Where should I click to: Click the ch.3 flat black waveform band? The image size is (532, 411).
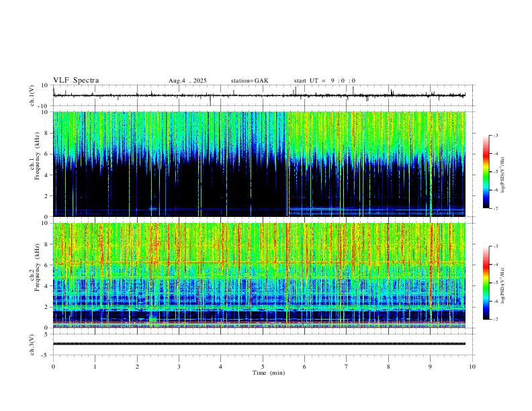(x=259, y=344)
